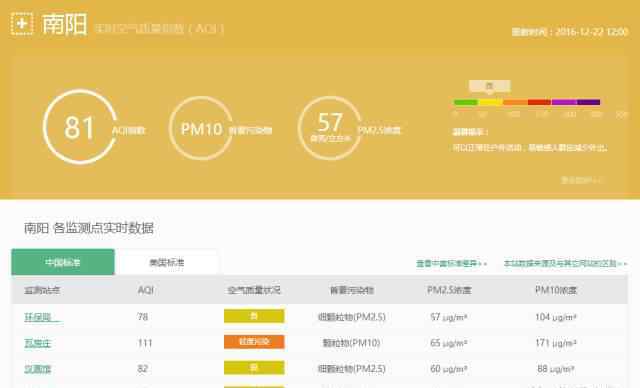Image resolution: width=640 pixels, height=388 pixels.
Task: Click the 首要污染物 column header
Action: point(352,290)
